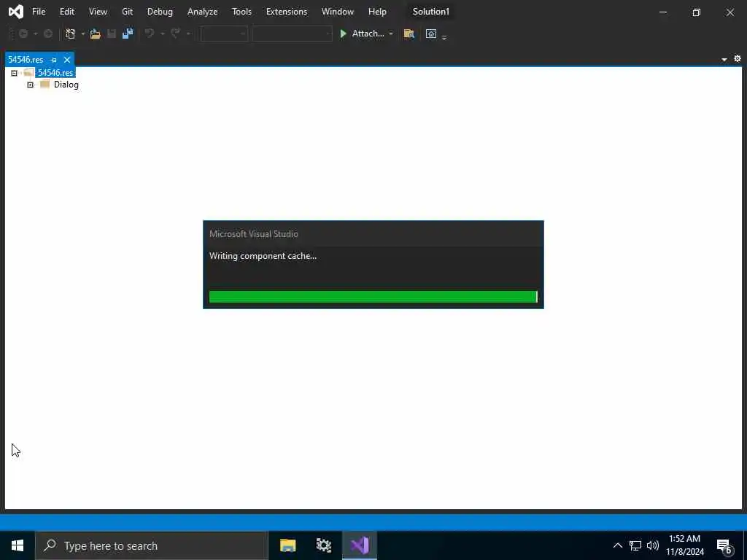Open the toolbar overflow options arrow
747x560 pixels.
(444, 36)
